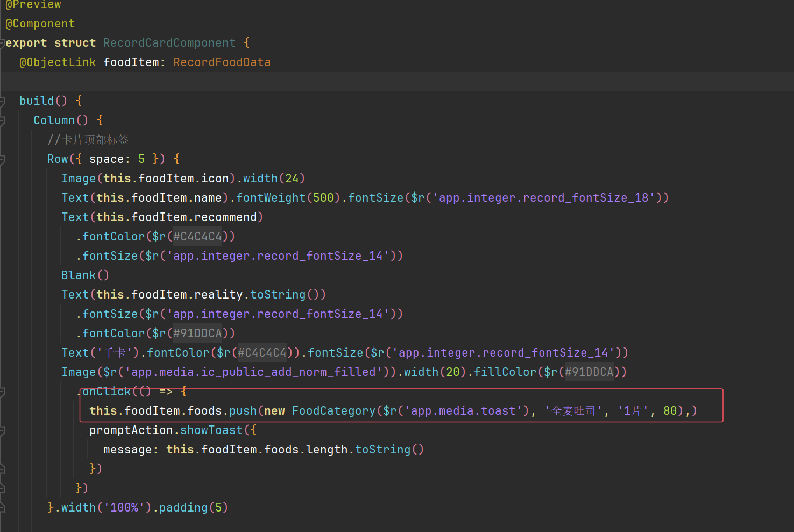Collapse the Column() block fold marker
The width and height of the screenshot is (794, 532).
pyautogui.click(x=2, y=120)
